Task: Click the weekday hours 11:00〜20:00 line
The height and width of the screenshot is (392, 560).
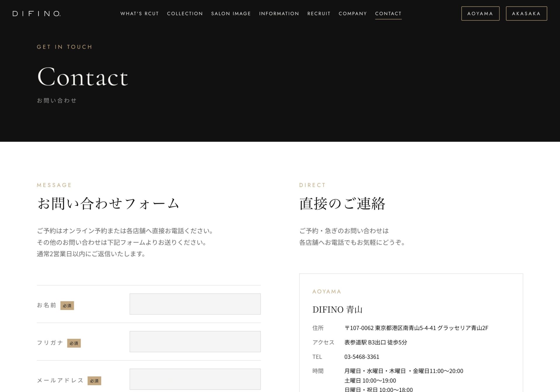Action: click(404, 371)
